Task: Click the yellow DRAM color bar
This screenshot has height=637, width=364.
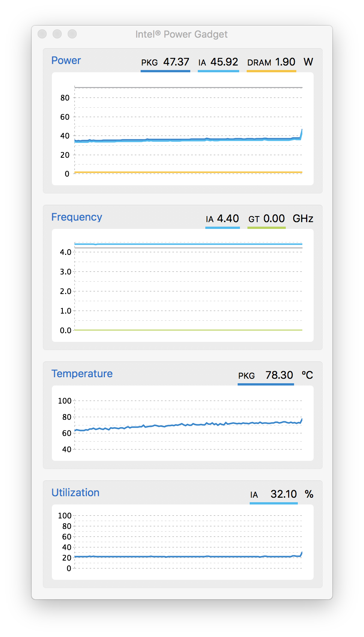Action: (x=271, y=71)
